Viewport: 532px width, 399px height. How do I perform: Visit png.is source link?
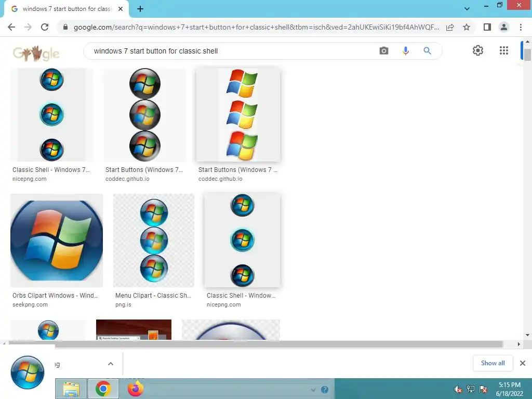[123, 304]
